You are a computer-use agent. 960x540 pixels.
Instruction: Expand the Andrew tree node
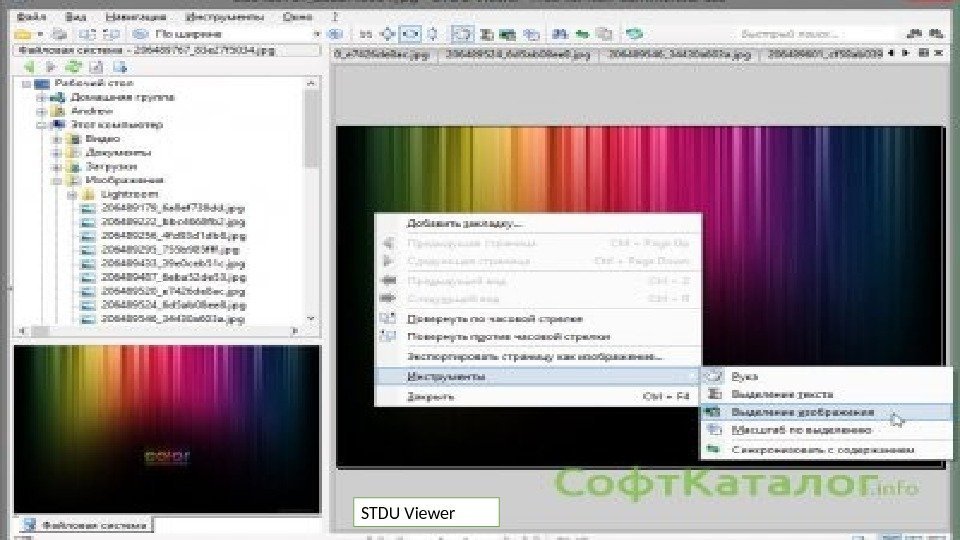(41, 111)
